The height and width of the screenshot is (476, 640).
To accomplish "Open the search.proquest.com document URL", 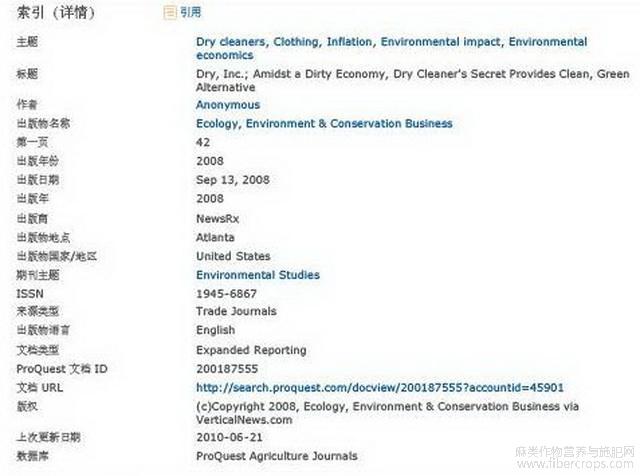I will [380, 388].
